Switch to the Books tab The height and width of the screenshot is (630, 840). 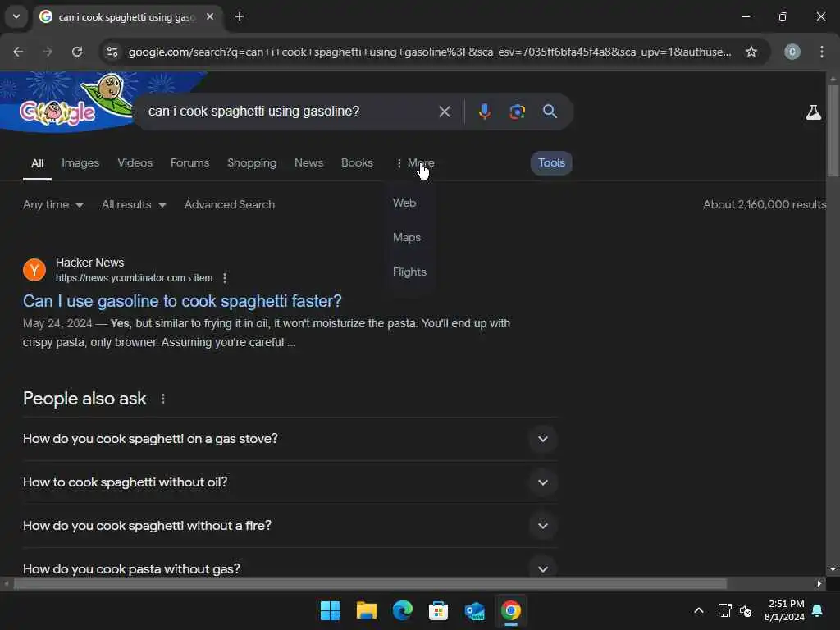coord(357,163)
